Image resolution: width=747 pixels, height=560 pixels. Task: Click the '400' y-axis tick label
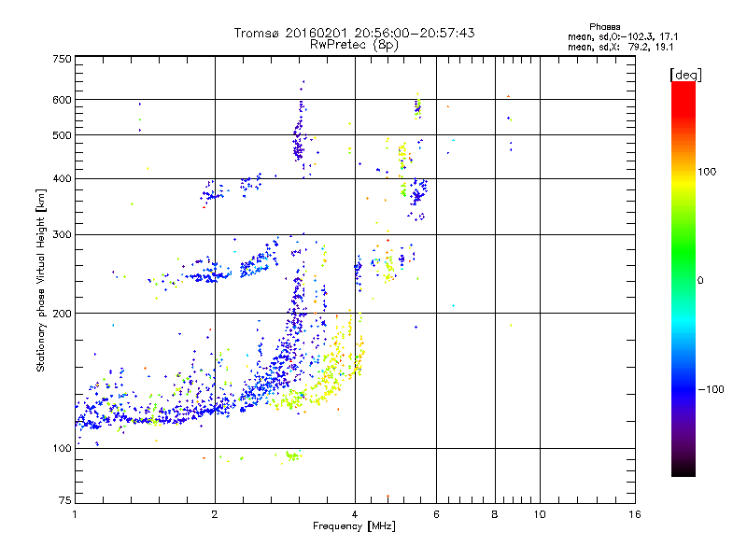[x=63, y=178]
